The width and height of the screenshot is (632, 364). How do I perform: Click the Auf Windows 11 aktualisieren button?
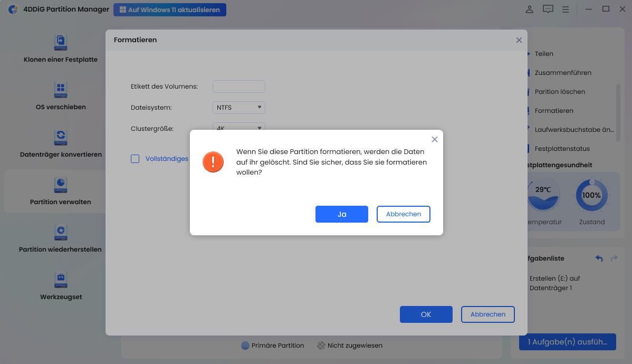click(170, 9)
